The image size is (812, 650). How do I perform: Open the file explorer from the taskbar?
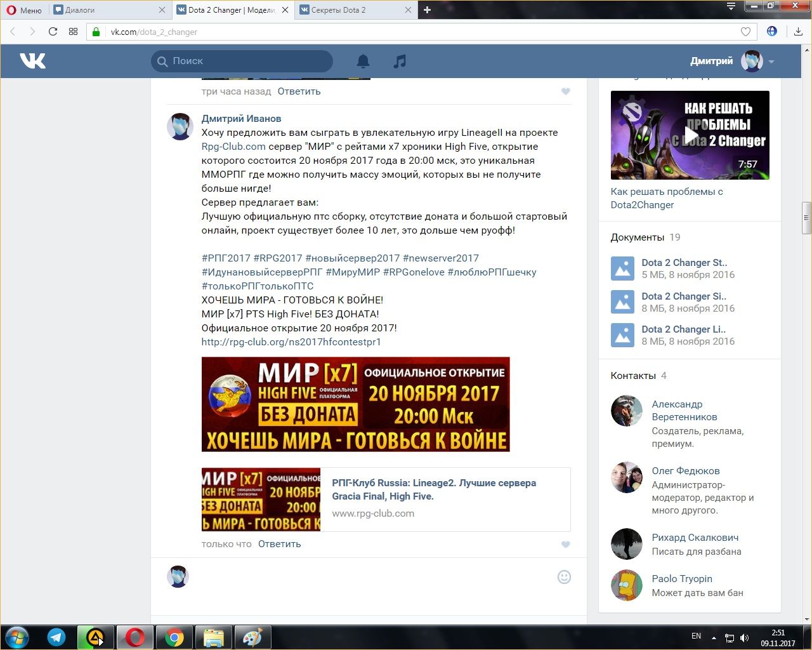pyautogui.click(x=214, y=637)
